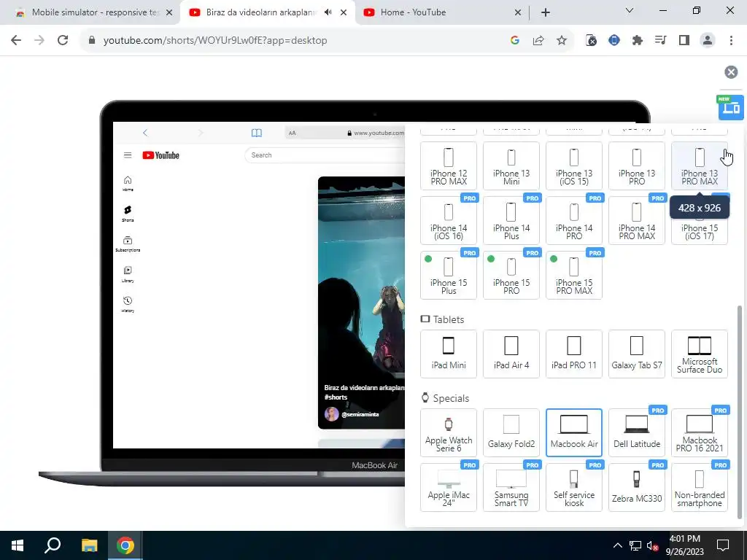Open Subscriptions in the YouTube sidebar

coord(128,244)
